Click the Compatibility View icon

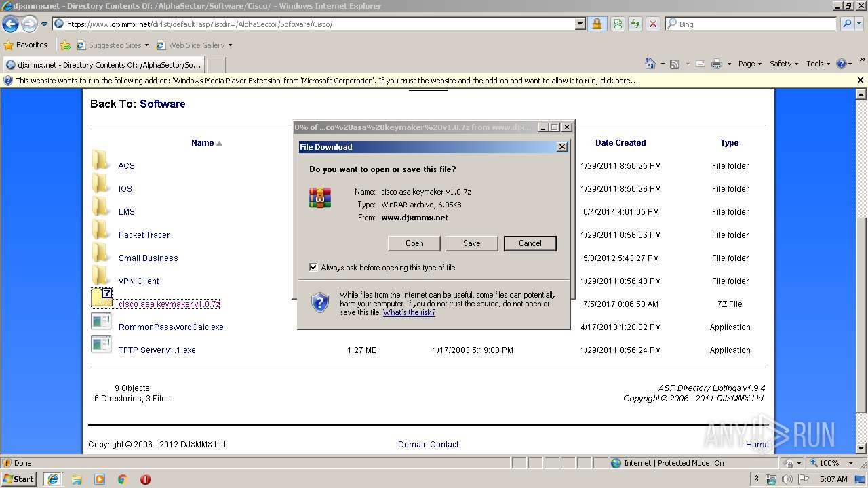[x=618, y=24]
